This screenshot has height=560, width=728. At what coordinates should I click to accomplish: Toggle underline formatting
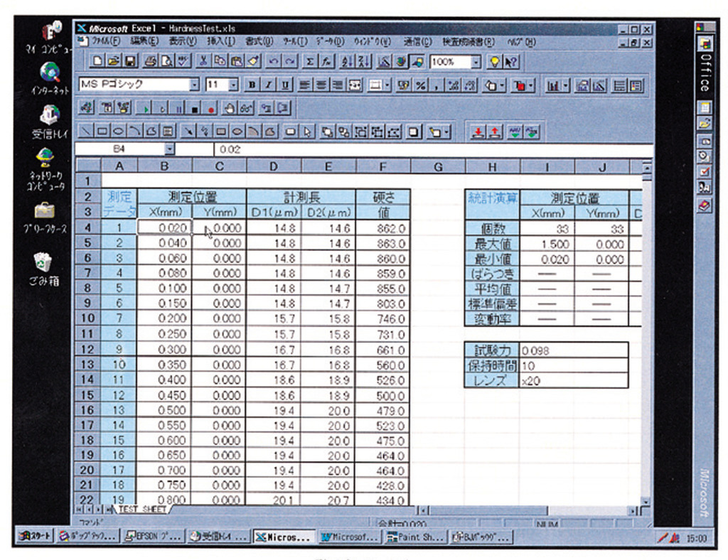284,85
